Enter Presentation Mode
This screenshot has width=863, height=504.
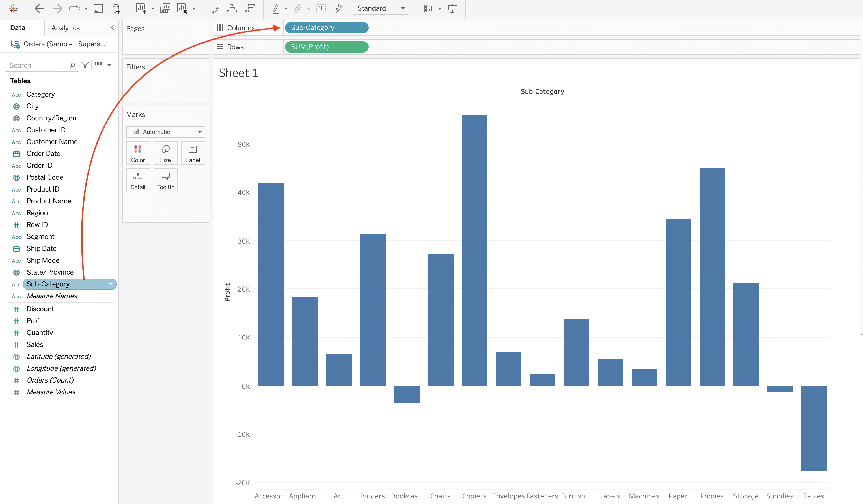pyautogui.click(x=452, y=8)
